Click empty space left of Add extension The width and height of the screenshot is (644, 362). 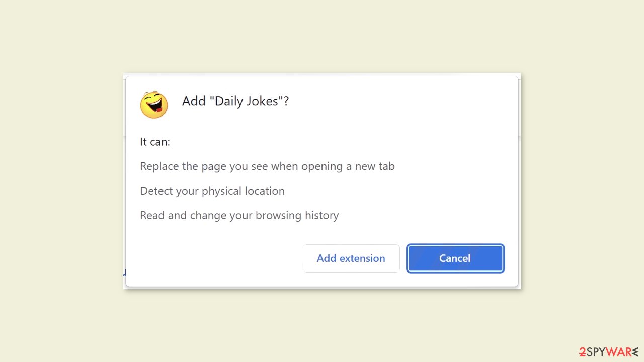coord(214,258)
